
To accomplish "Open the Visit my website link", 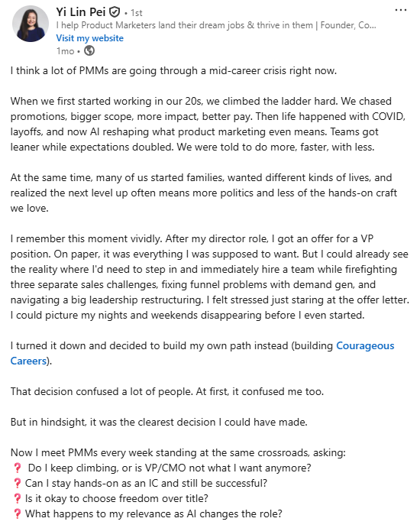I will click(x=89, y=38).
